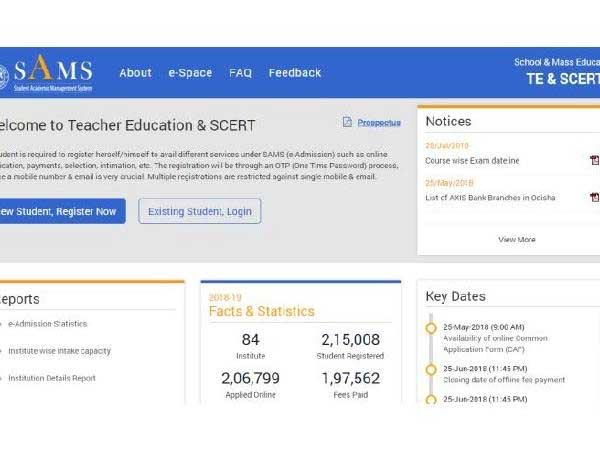600x450 pixels.
Task: Open the About menu item
Action: coord(135,73)
